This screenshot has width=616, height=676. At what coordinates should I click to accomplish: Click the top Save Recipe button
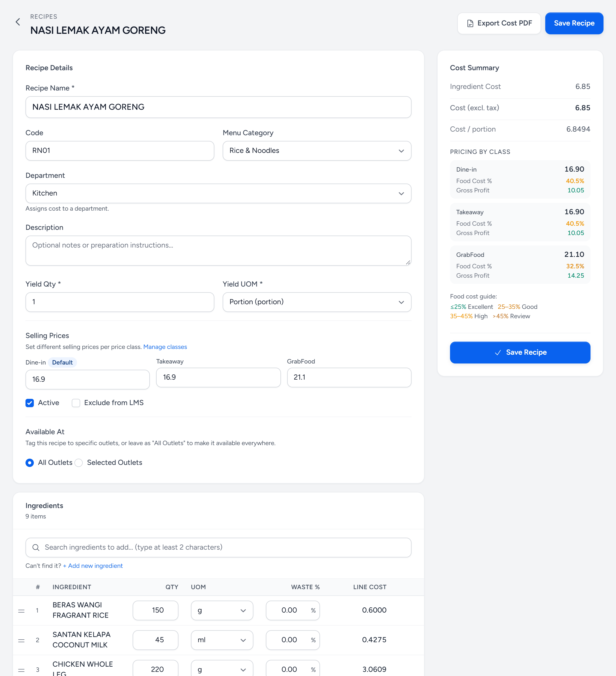(x=574, y=23)
